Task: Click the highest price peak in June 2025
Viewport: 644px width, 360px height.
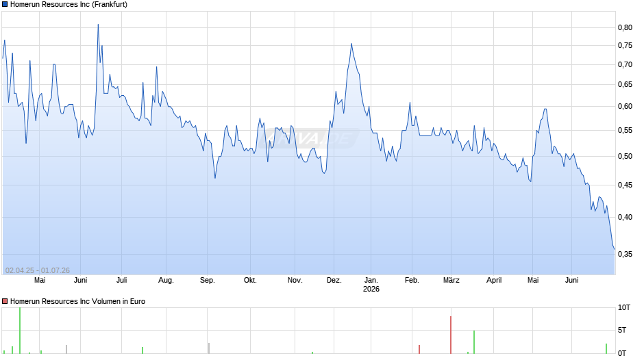Action: pos(98,25)
